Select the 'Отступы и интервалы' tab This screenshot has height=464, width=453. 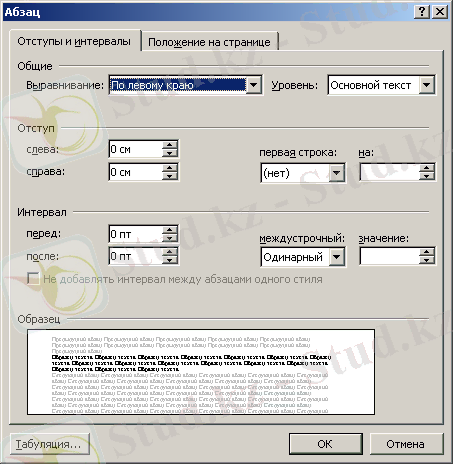click(74, 41)
